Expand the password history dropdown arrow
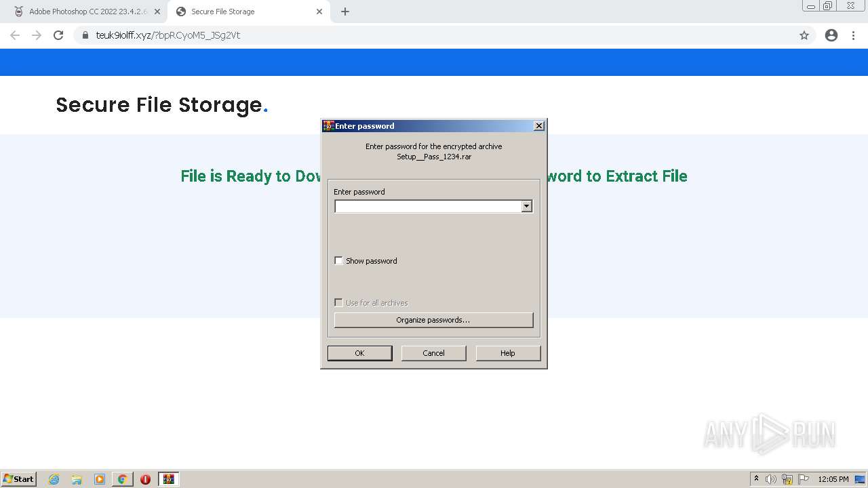Screen dimensions: 868x488 (527, 206)
